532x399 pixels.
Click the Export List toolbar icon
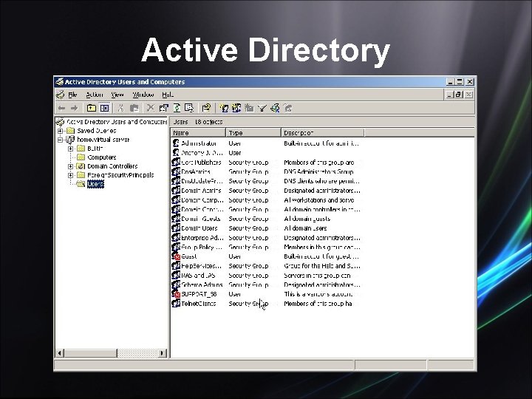pyautogui.click(x=189, y=108)
